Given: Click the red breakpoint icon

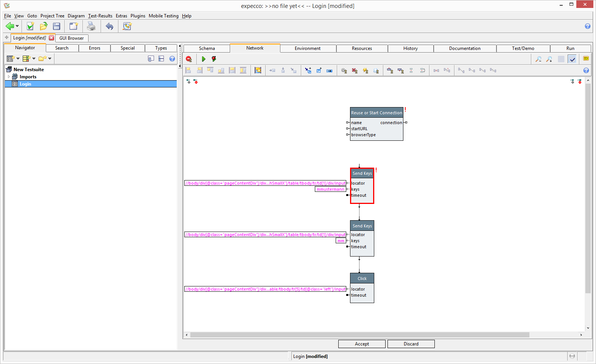Looking at the screenshot, I should pyautogui.click(x=189, y=59).
